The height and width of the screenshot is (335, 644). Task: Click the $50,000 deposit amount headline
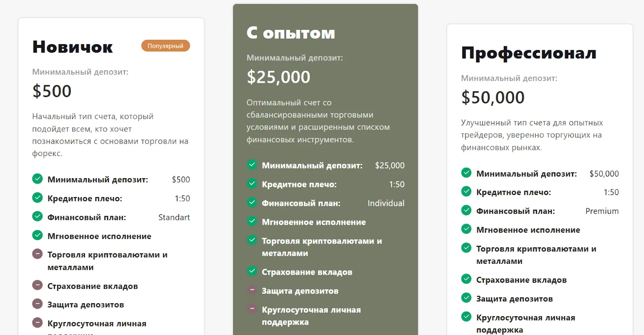(x=493, y=97)
